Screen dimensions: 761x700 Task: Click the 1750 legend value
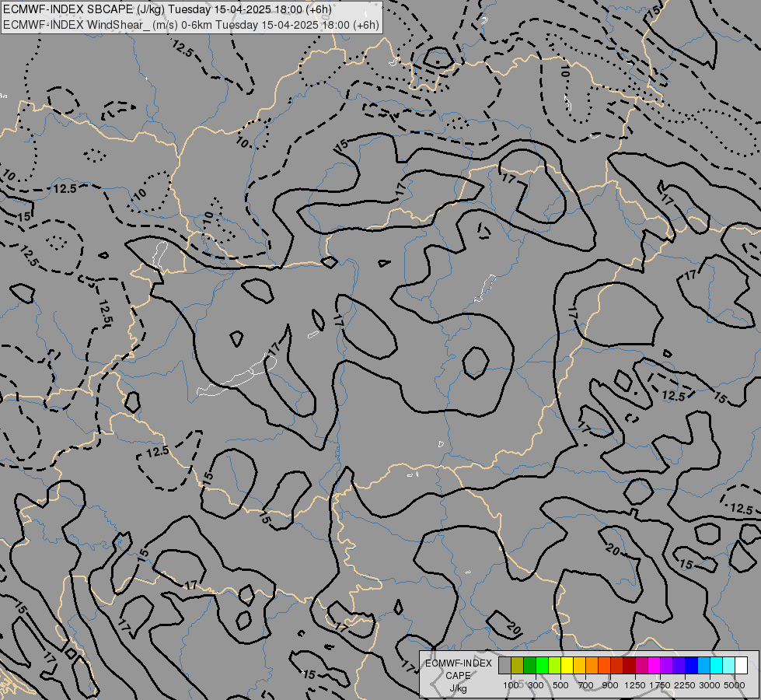tap(660, 685)
